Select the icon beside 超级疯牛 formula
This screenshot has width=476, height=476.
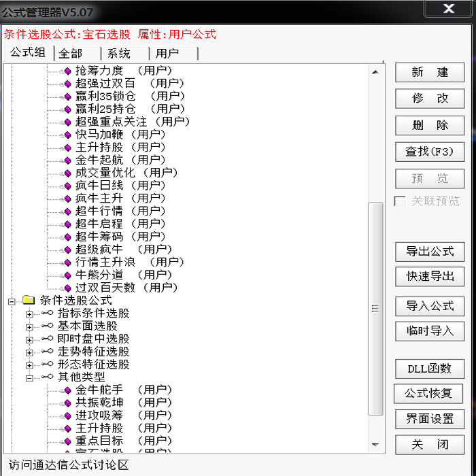pyautogui.click(x=67, y=250)
